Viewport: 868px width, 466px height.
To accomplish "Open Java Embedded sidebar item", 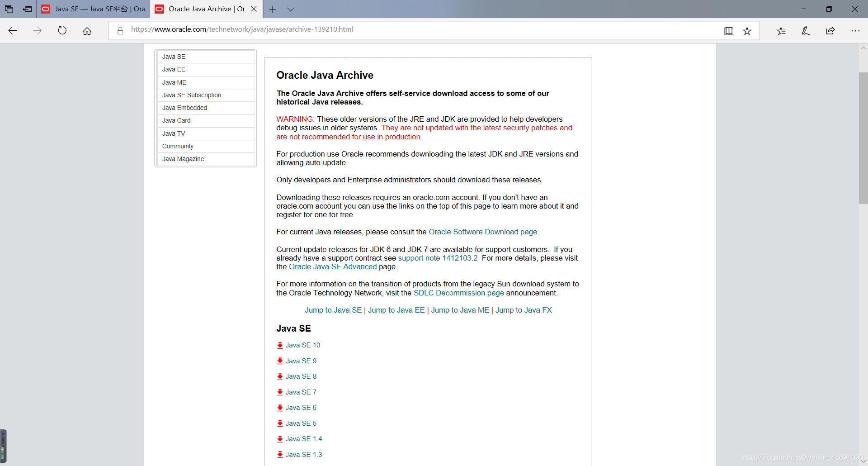I will coord(206,108).
